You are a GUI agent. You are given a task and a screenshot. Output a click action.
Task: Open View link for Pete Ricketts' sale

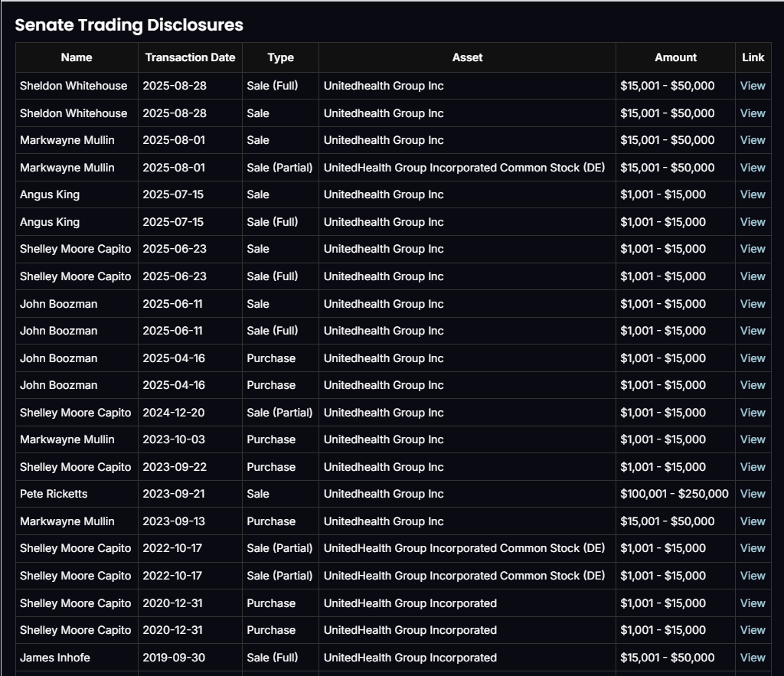click(752, 494)
